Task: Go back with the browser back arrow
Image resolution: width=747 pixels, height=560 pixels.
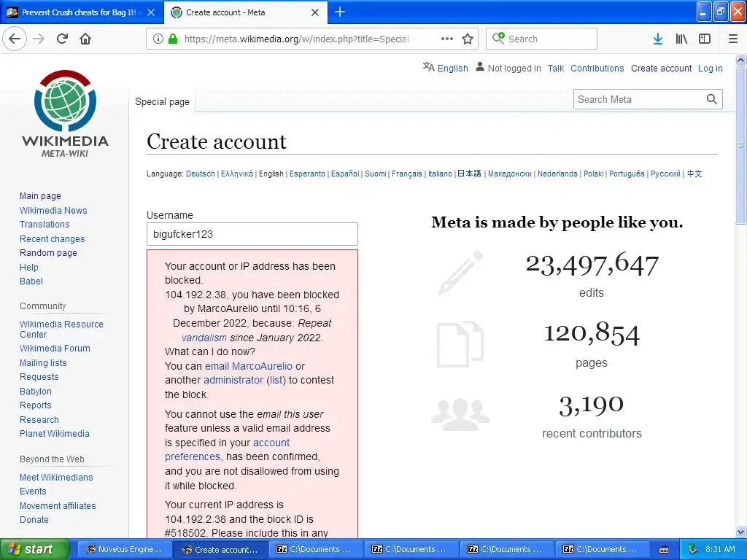Action: 15,39
